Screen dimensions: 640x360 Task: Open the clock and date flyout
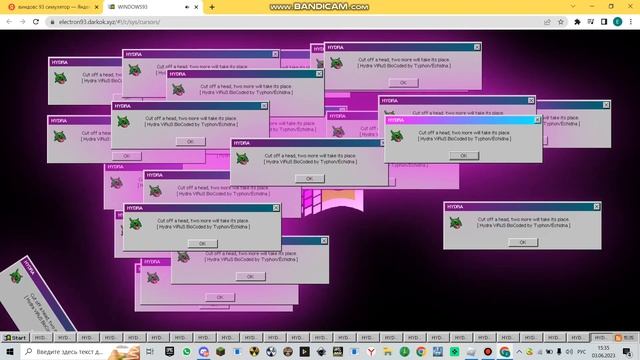tap(603, 351)
